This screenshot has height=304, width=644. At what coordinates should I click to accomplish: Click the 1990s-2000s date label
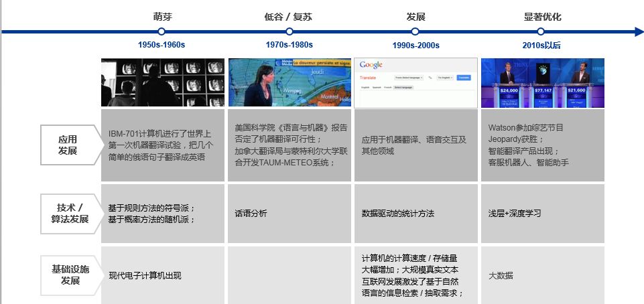point(415,45)
